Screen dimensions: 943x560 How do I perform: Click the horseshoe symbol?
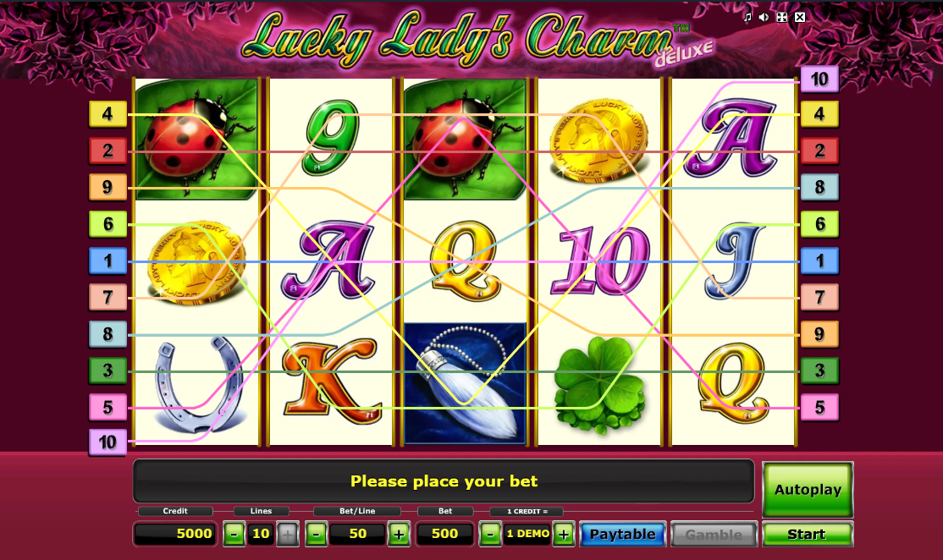point(198,384)
